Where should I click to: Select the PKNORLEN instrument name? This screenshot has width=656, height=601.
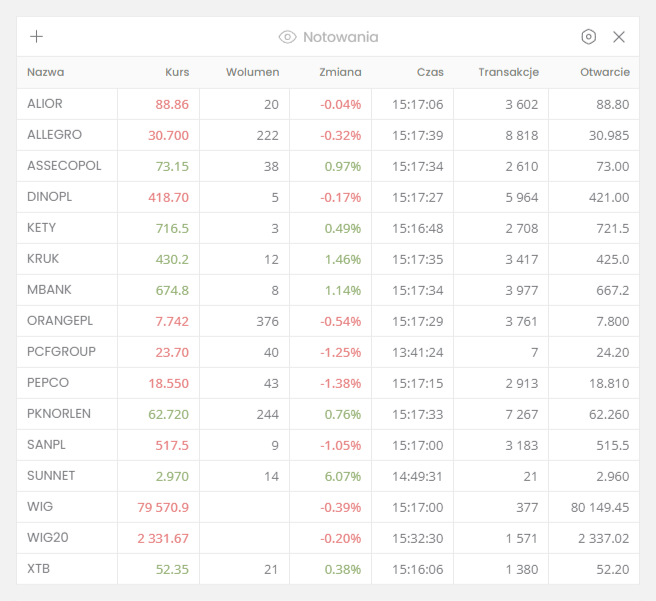(59, 413)
